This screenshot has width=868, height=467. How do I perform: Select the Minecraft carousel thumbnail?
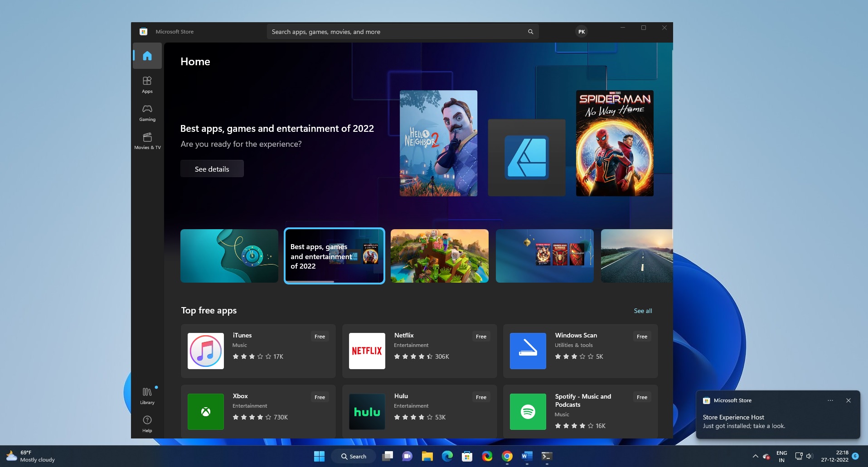[x=440, y=256]
